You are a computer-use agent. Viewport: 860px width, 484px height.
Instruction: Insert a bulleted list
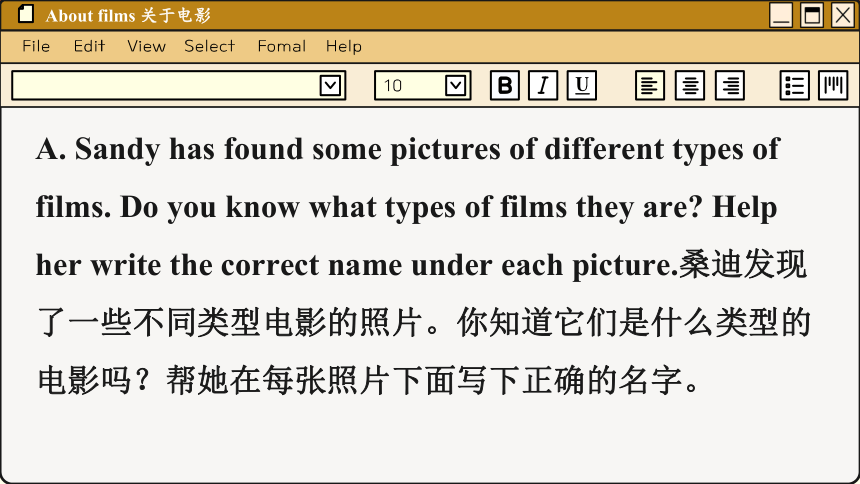(794, 86)
